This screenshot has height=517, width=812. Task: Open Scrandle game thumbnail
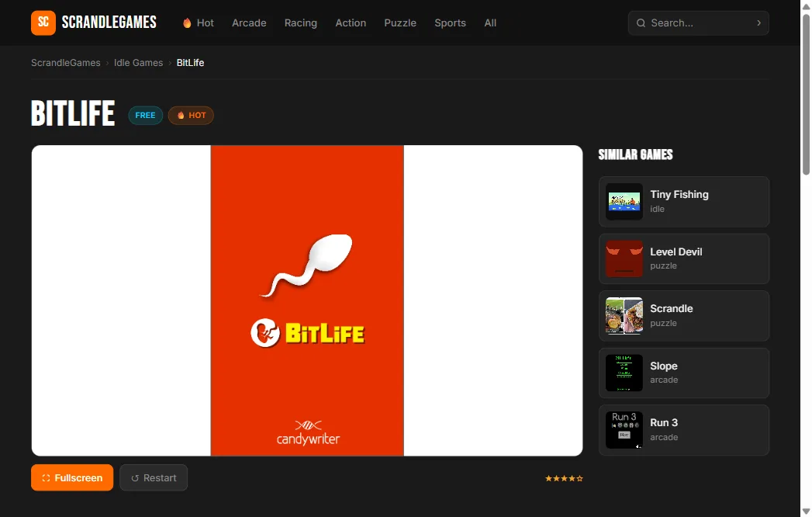point(624,316)
